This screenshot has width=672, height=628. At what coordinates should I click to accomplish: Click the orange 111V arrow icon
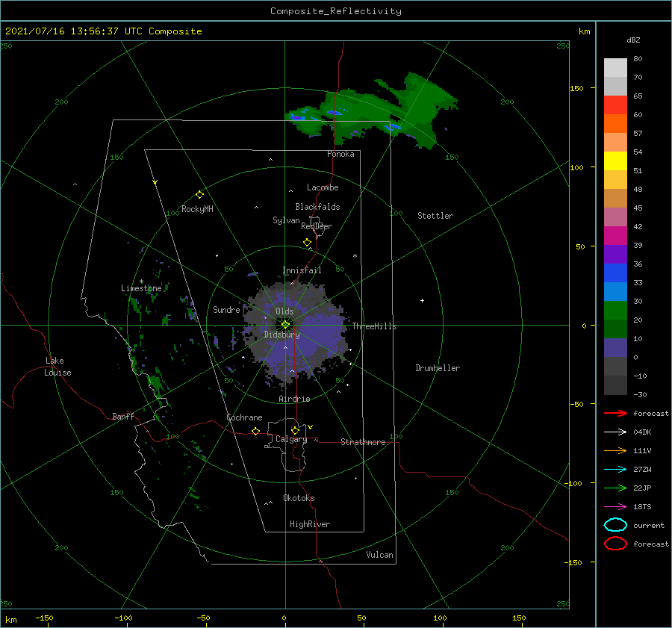tap(615, 450)
